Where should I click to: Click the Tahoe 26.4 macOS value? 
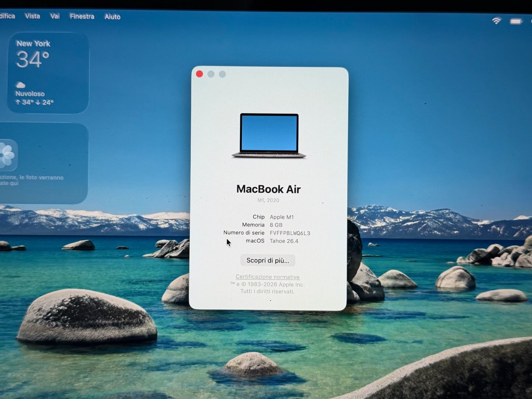pos(284,241)
